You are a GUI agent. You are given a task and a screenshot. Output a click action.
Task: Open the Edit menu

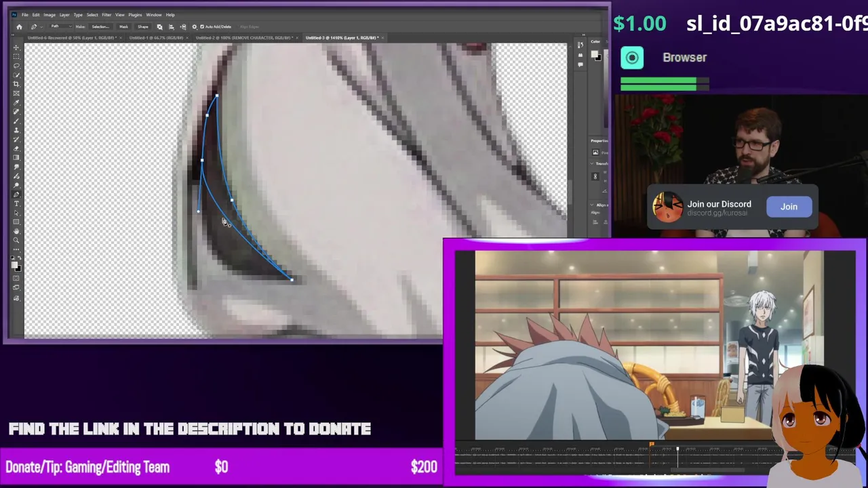(x=36, y=15)
